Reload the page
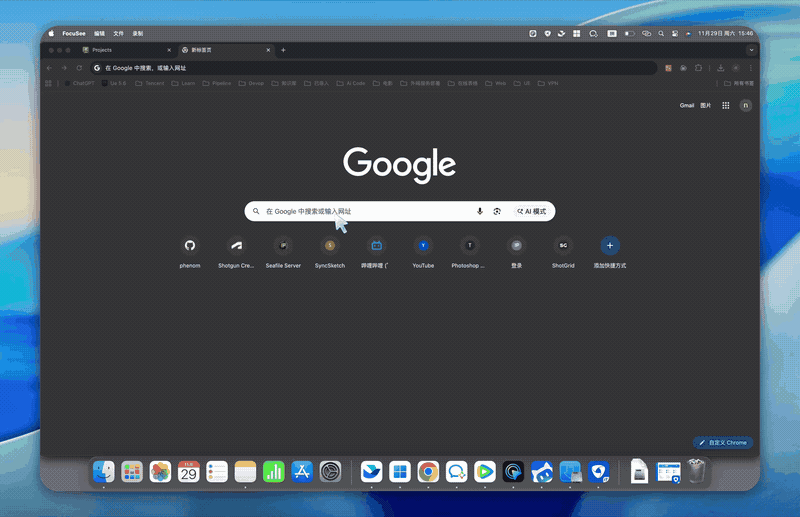Screen dimensions: 800x517 [79, 68]
